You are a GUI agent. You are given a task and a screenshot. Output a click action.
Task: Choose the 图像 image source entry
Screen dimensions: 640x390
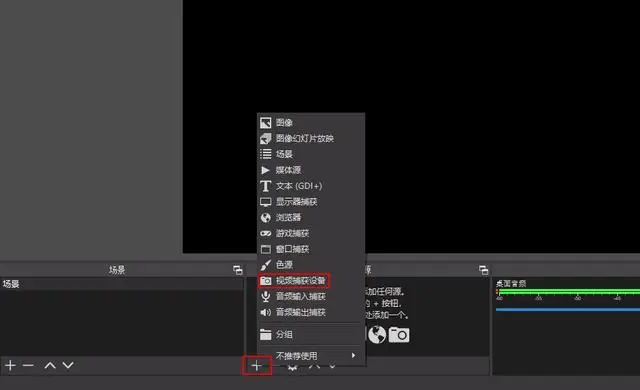311,122
